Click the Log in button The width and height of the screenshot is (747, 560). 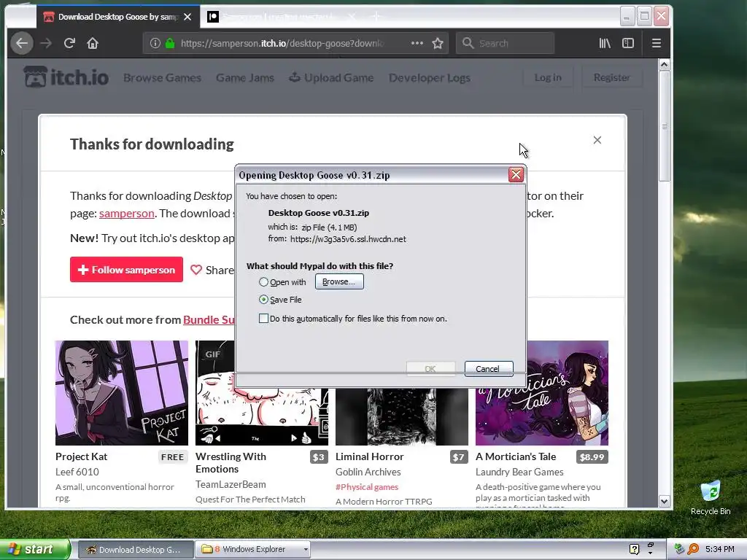point(548,77)
